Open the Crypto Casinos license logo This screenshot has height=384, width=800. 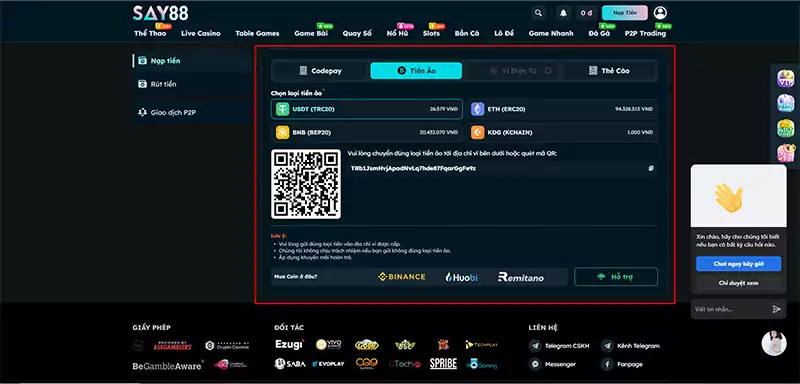(x=227, y=346)
